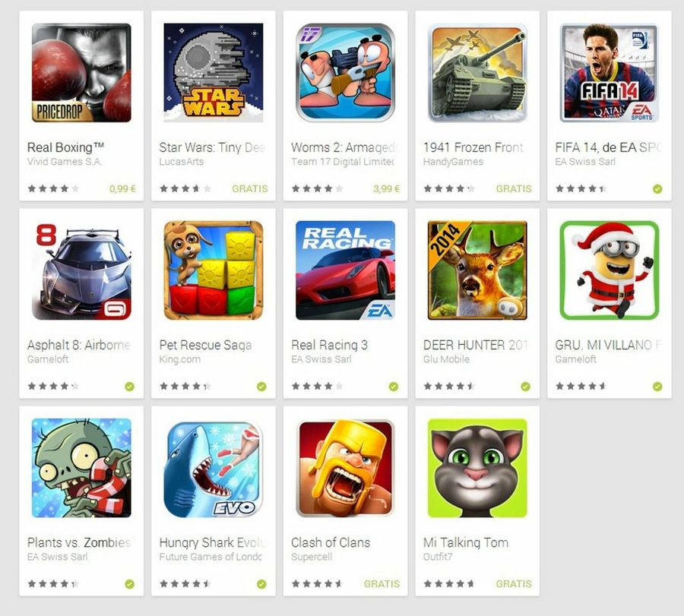Open the Santa minion Gru game icon
The width and height of the screenshot is (684, 616).
609,270
